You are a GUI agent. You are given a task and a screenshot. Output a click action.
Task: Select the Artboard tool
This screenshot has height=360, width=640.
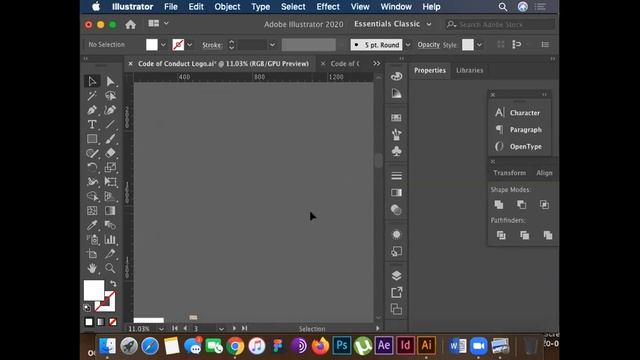tap(92, 254)
